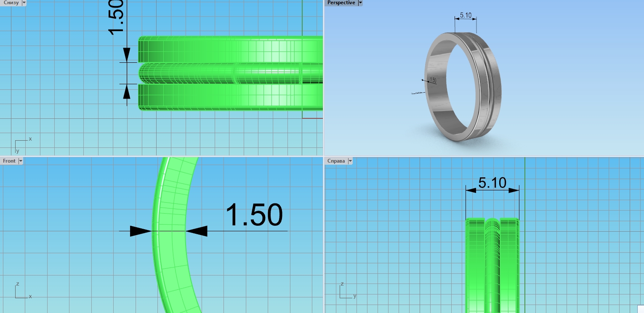Select the center groove band in Снизу view

pos(232,74)
